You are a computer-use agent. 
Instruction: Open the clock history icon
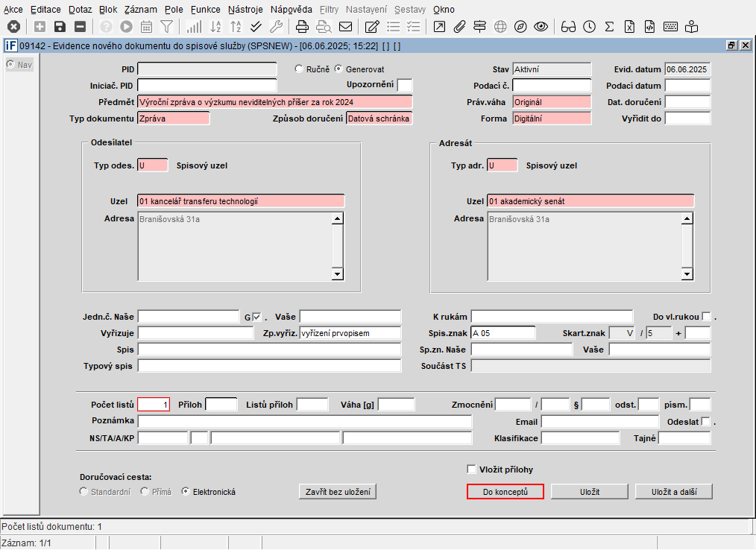589,27
